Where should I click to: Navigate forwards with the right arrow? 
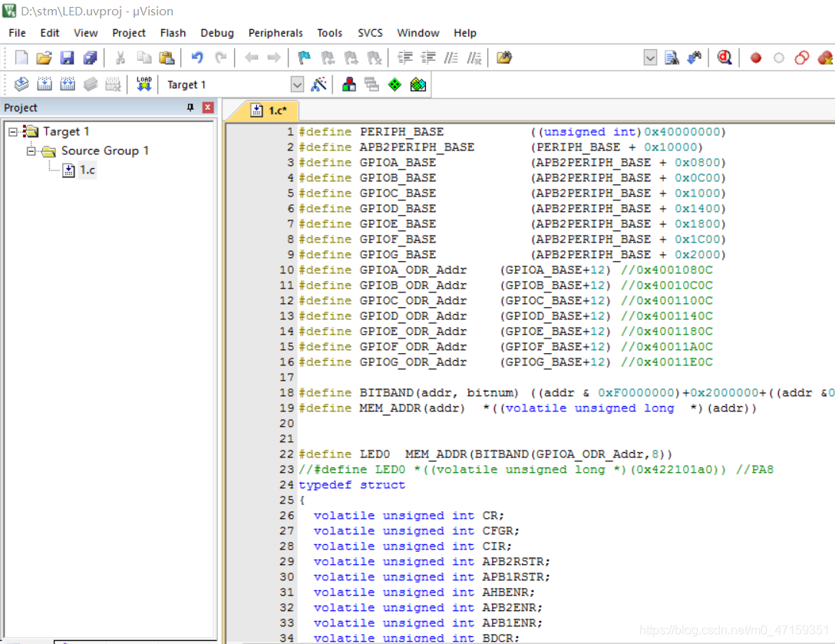274,58
